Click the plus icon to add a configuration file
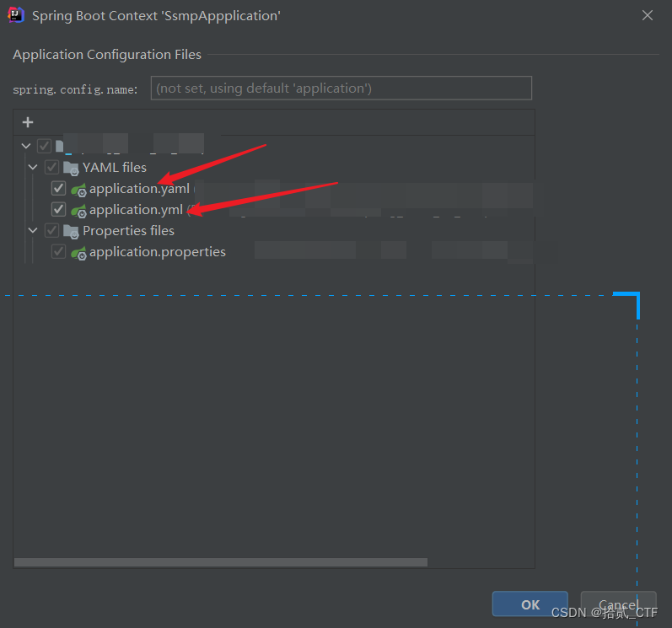The image size is (672, 628). (x=28, y=122)
